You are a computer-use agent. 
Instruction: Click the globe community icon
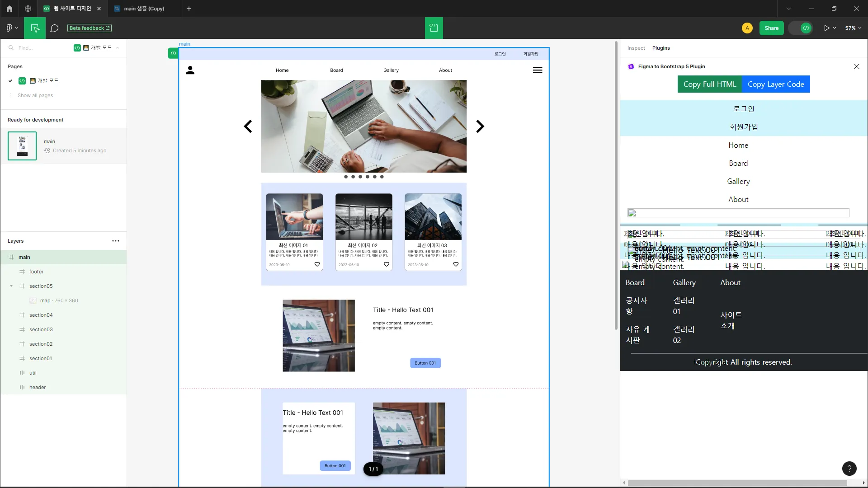coord(28,9)
